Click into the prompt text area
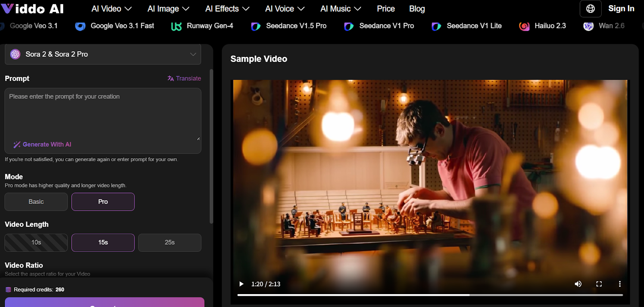644x307 pixels. (x=103, y=115)
